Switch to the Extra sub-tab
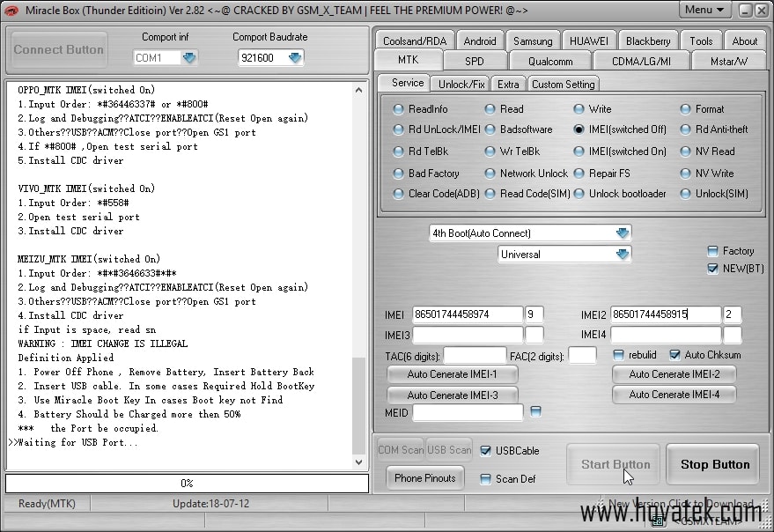Viewport: 774px width, 532px height. pyautogui.click(x=508, y=84)
